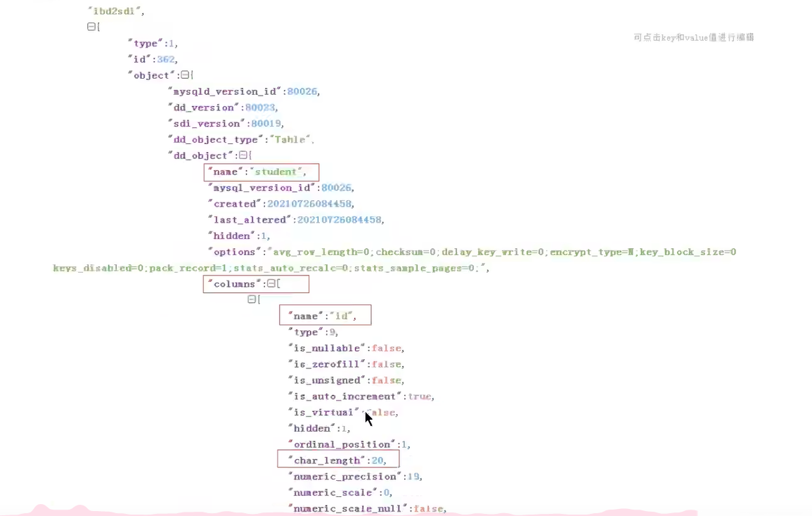The height and width of the screenshot is (516, 812).
Task: Edit the dd_version value 80023
Action: pyautogui.click(x=260, y=108)
